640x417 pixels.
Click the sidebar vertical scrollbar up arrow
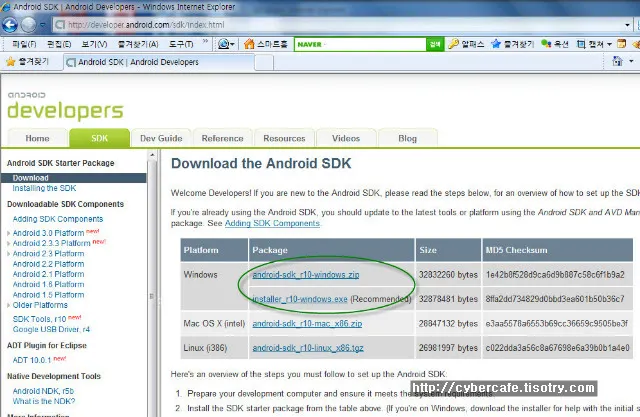pyautogui.click(x=152, y=155)
